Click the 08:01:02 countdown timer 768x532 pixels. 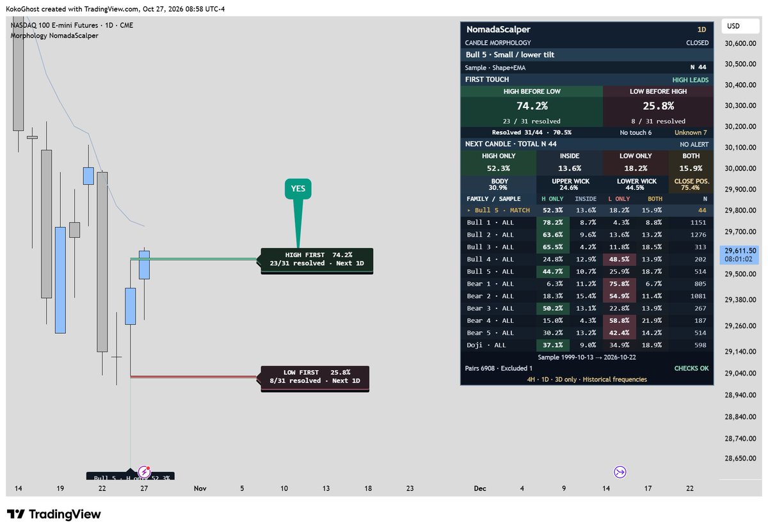(738, 261)
